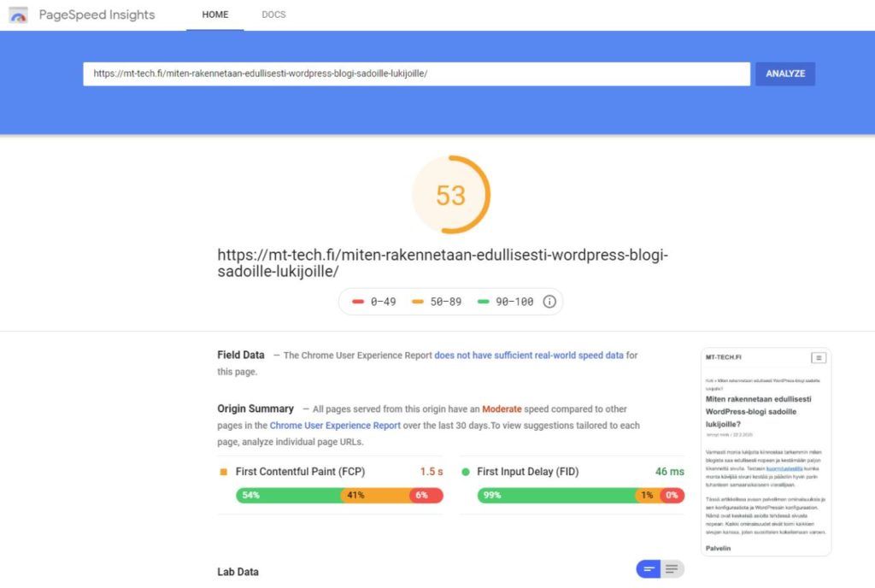
Task: Click the PageSpeed Insights logo icon
Action: [x=19, y=15]
